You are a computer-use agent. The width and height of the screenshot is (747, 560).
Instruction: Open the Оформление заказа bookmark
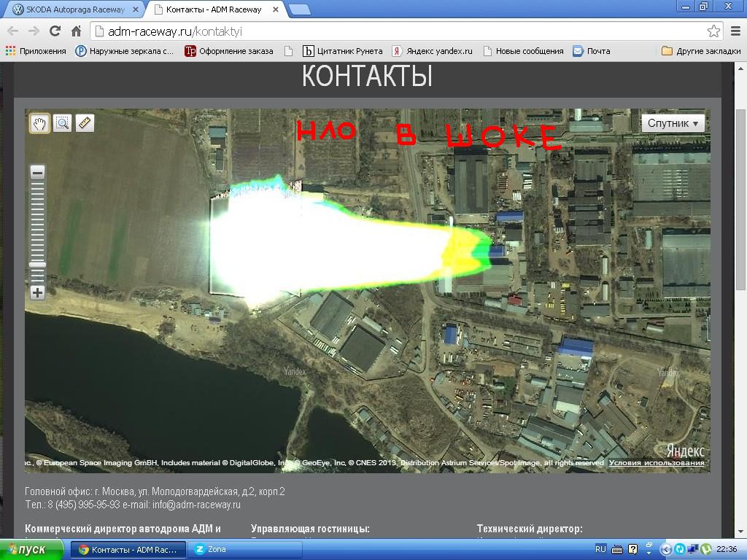(x=230, y=51)
